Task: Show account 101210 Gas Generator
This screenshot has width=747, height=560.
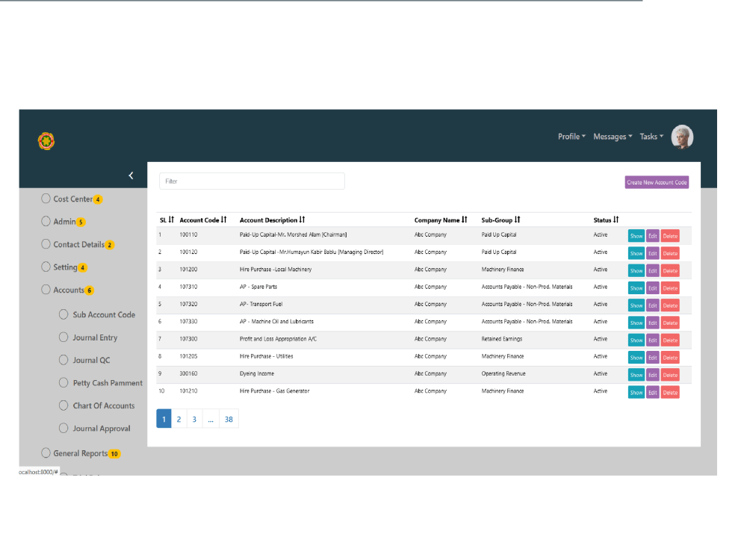Action: pyautogui.click(x=636, y=393)
